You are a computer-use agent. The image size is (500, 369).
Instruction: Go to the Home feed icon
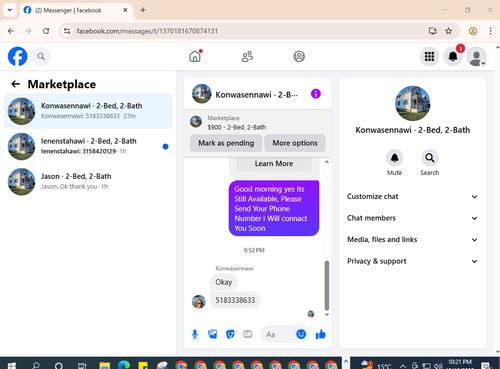[x=195, y=56]
